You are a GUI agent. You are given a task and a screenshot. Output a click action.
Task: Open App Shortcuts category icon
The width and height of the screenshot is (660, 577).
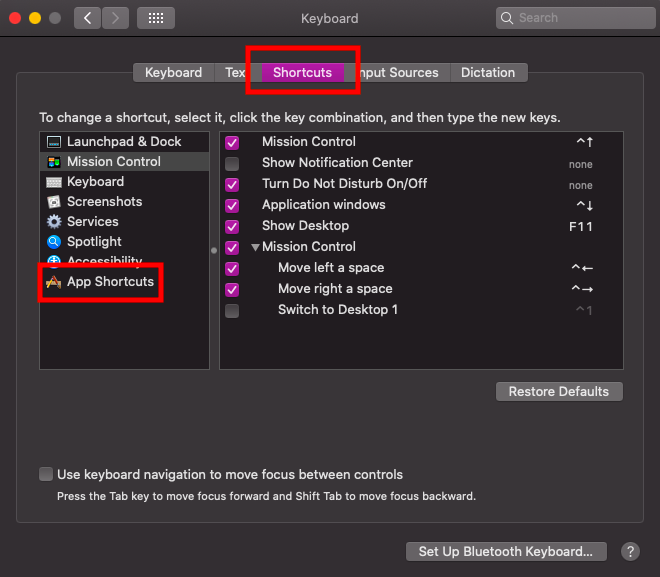click(x=53, y=282)
